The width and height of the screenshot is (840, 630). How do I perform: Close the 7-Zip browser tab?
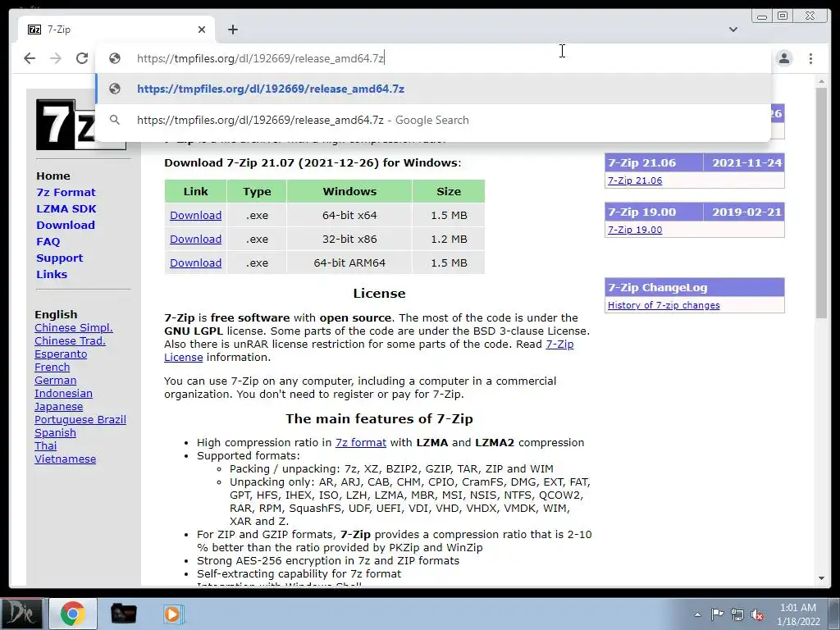click(x=202, y=30)
